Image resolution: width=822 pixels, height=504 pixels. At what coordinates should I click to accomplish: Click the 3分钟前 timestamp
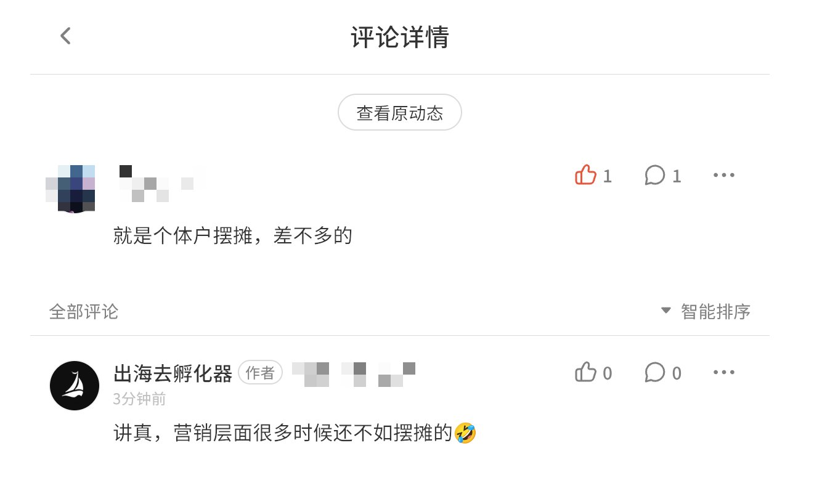coord(139,399)
